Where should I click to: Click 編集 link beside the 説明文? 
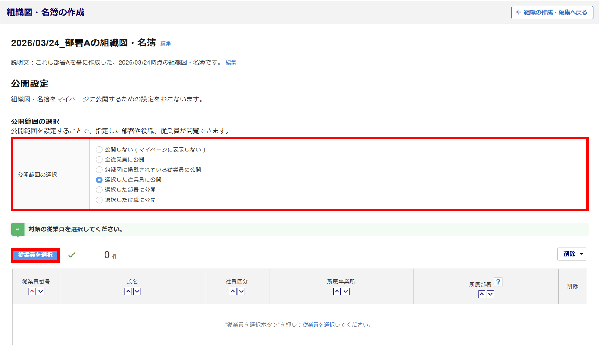point(231,63)
